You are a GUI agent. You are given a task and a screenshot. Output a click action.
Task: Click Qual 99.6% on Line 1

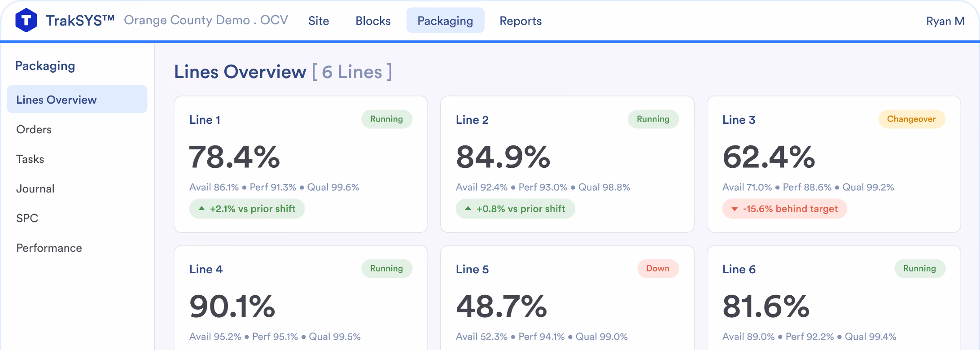pos(333,187)
